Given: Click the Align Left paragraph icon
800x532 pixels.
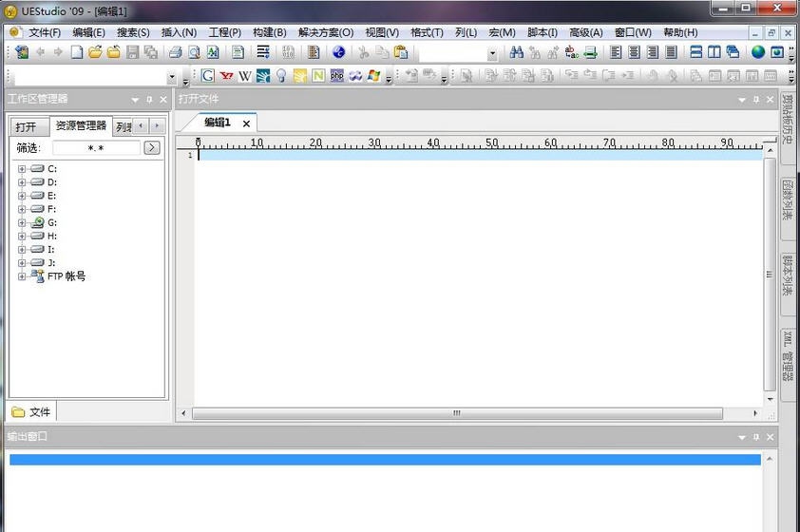Looking at the screenshot, I should (616, 52).
